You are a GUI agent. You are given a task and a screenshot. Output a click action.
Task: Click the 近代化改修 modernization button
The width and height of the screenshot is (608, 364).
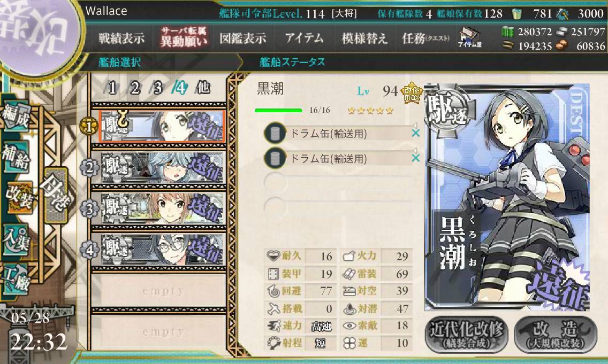(x=467, y=334)
